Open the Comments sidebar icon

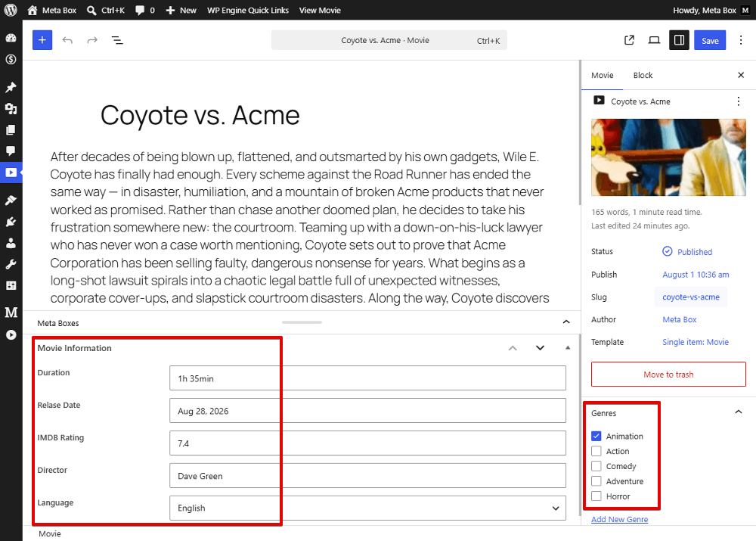(11, 151)
